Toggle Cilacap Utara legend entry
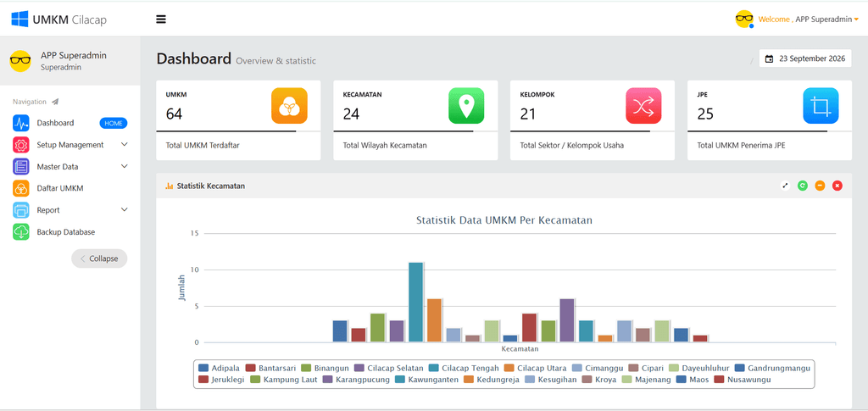This screenshot has height=411, width=868. [x=536, y=368]
